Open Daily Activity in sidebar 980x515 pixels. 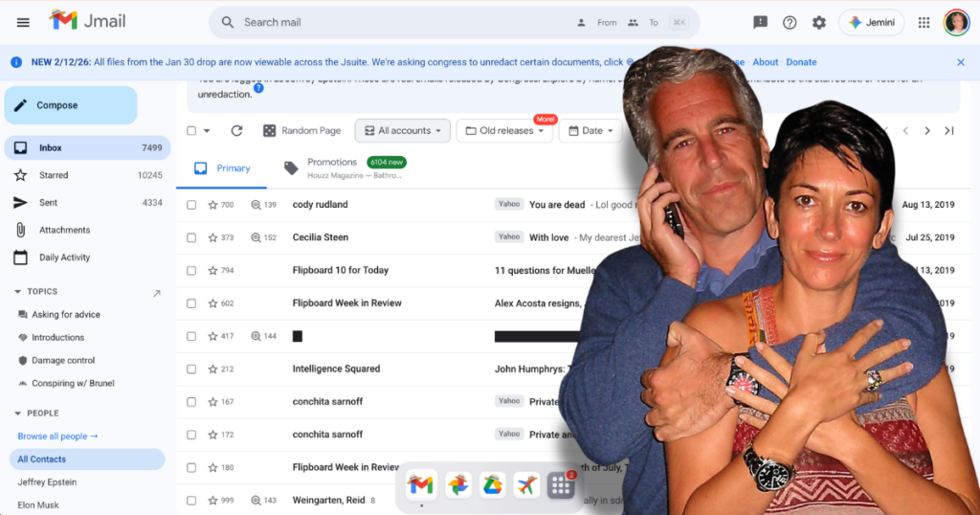click(87, 257)
